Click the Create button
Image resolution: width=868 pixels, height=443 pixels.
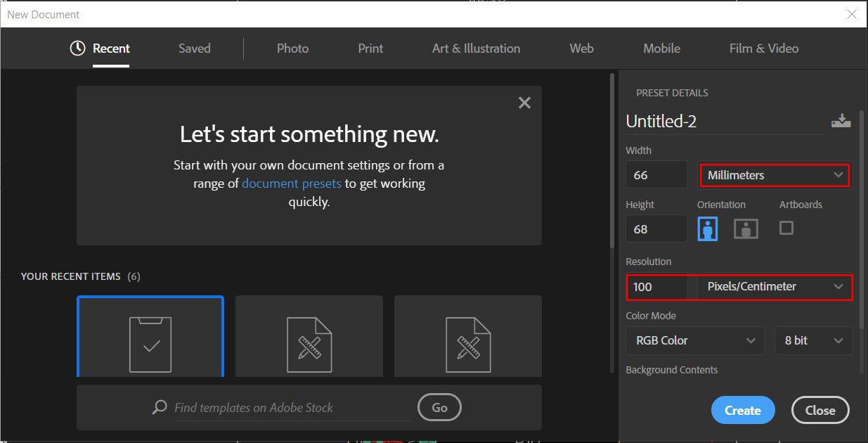click(743, 410)
